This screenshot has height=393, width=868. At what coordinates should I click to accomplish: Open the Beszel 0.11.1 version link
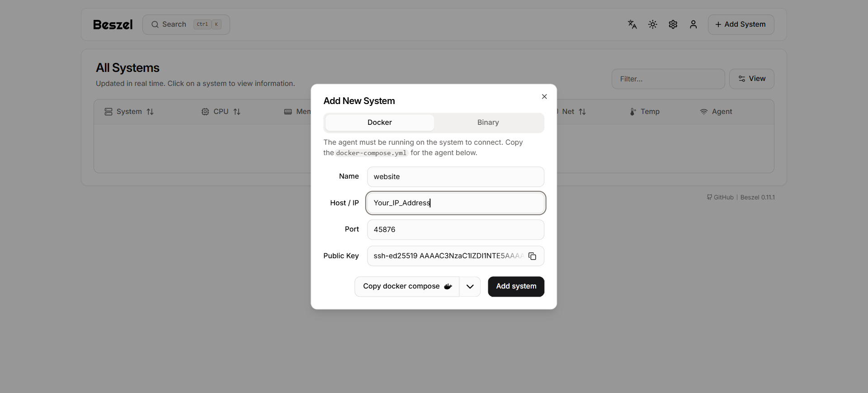758,197
